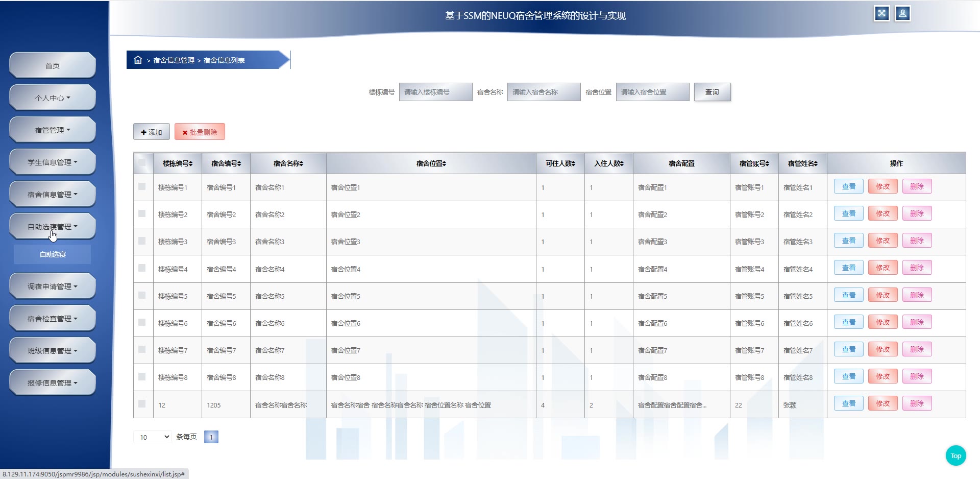The width and height of the screenshot is (980, 479).
Task: Expand the 学生信息管理 sidebar menu
Action: pos(53,162)
